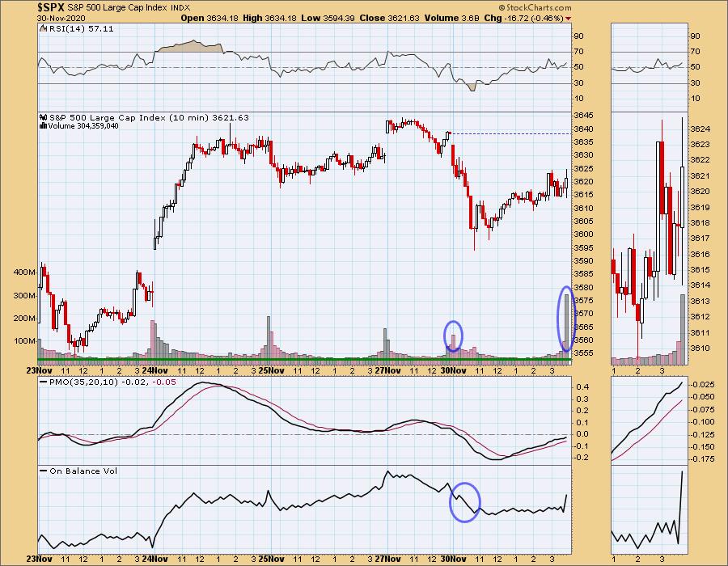728x566 pixels.
Task: Click the S&P 500 (10 min) 3621.63 legend
Action: tap(149, 118)
